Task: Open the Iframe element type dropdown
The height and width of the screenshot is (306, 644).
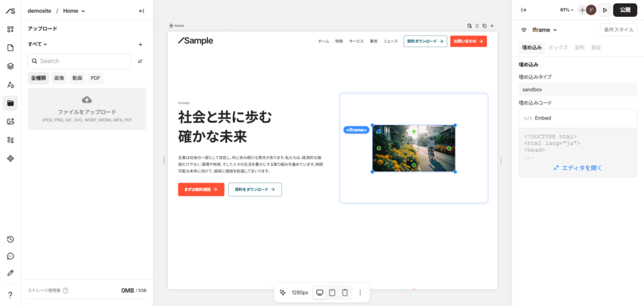Action: [x=545, y=30]
